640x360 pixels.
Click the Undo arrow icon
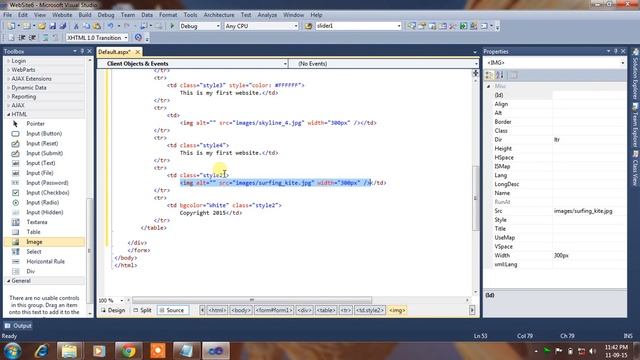[110, 26]
